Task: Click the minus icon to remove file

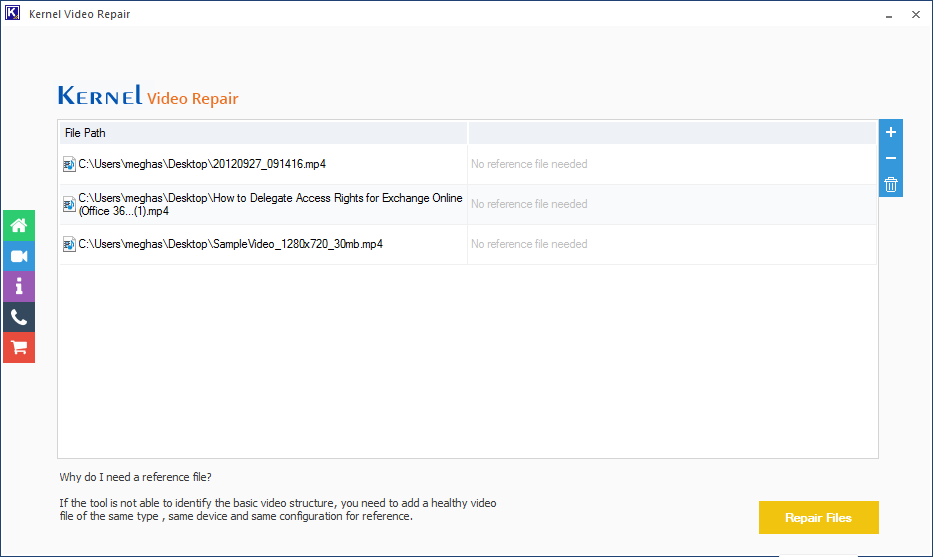Action: click(890, 158)
